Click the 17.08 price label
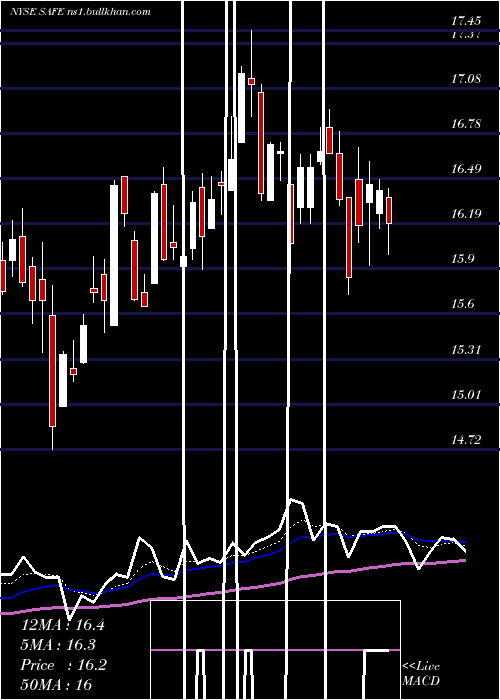The height and width of the screenshot is (700, 500). [466, 79]
